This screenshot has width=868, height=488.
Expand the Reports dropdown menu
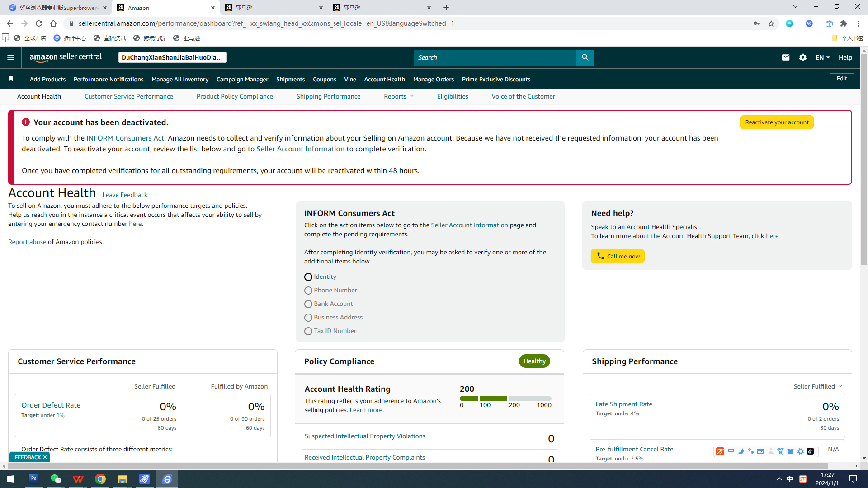pos(399,96)
